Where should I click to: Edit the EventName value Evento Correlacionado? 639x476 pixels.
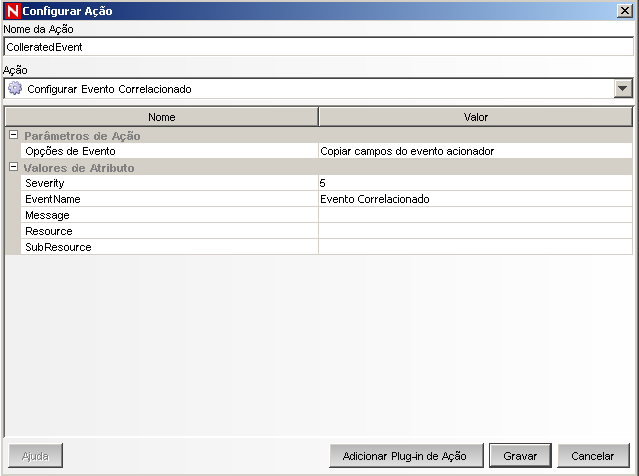(475, 199)
